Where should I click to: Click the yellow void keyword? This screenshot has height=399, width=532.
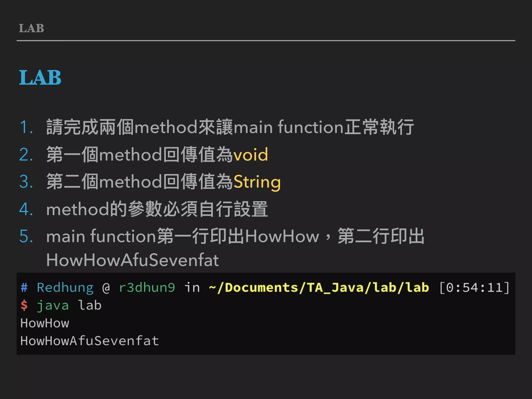coord(250,154)
